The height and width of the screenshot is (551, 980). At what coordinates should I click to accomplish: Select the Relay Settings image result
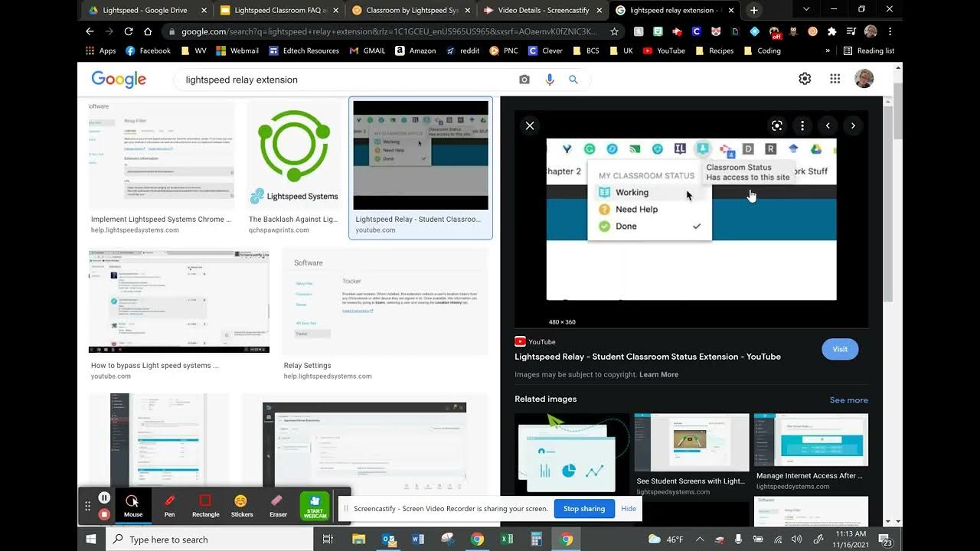tap(384, 302)
